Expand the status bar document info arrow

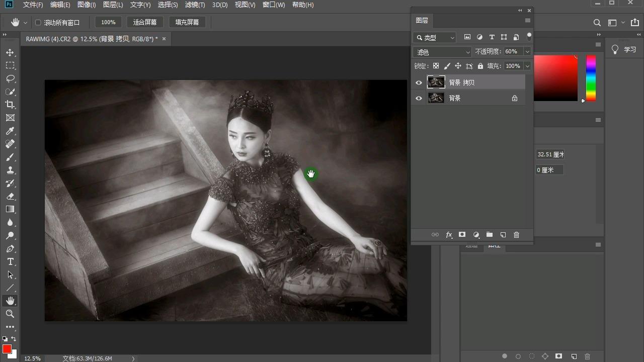[133, 358]
